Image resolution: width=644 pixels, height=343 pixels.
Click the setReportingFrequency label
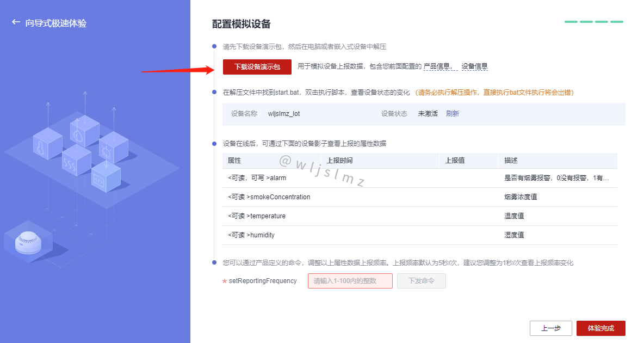click(x=263, y=281)
